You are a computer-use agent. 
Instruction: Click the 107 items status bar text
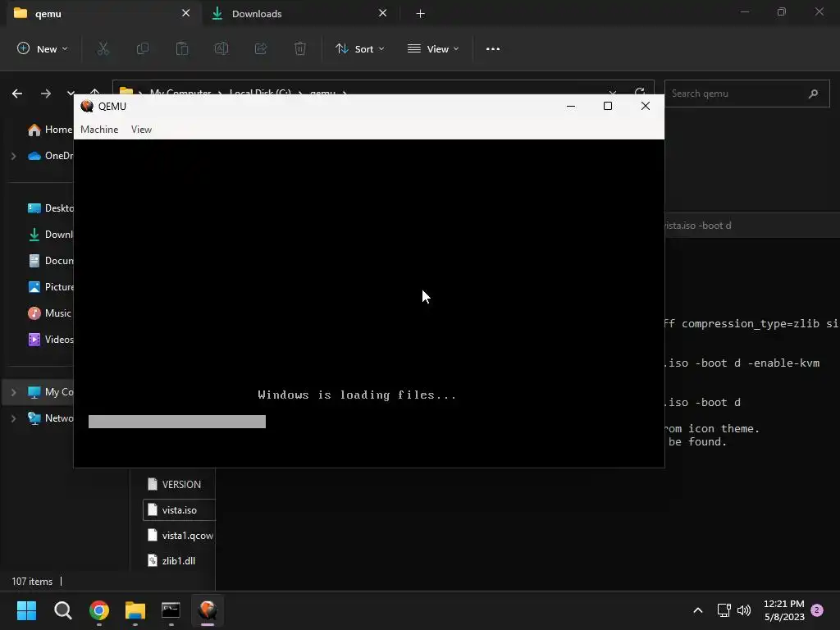click(x=32, y=582)
